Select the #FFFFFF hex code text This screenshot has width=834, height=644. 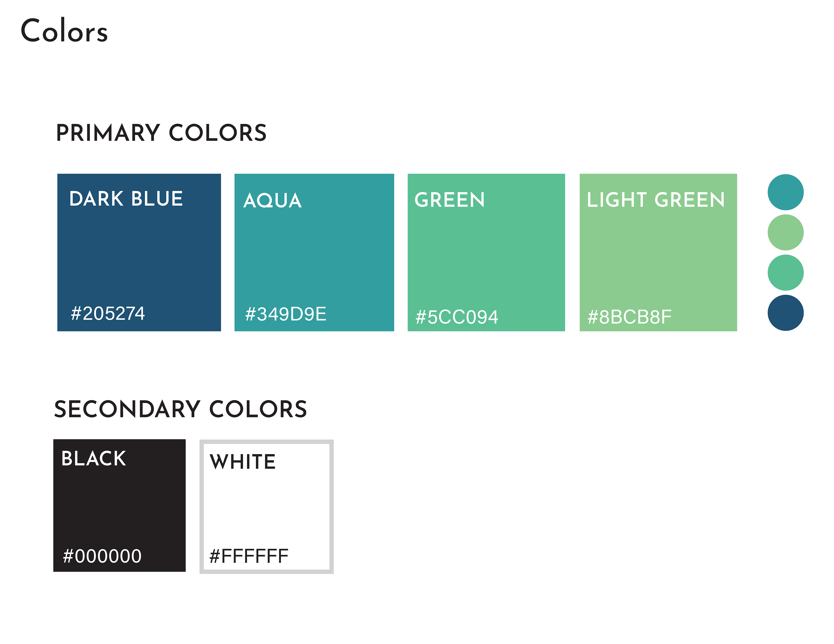(249, 556)
